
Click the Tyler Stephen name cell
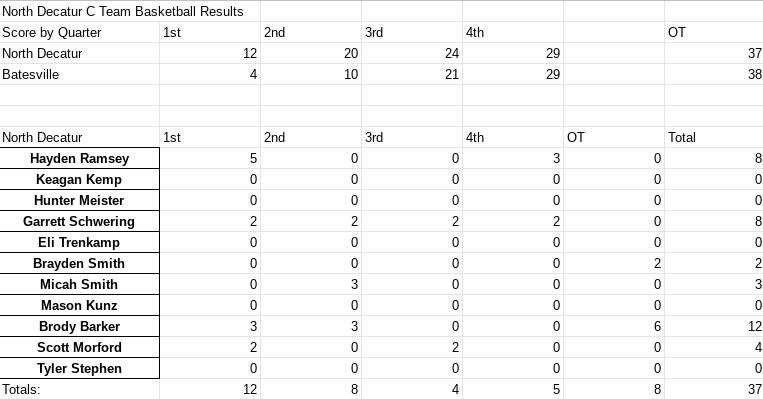(x=79, y=368)
